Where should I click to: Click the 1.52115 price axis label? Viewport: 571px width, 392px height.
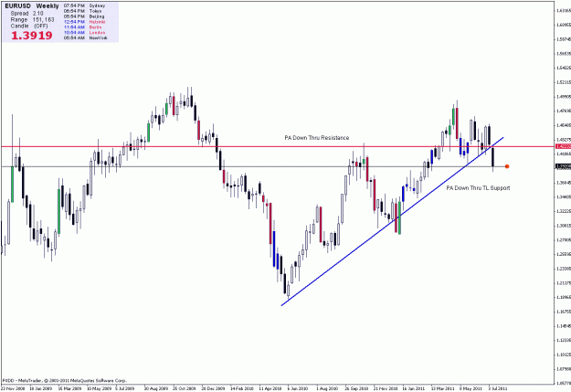pyautogui.click(x=564, y=82)
